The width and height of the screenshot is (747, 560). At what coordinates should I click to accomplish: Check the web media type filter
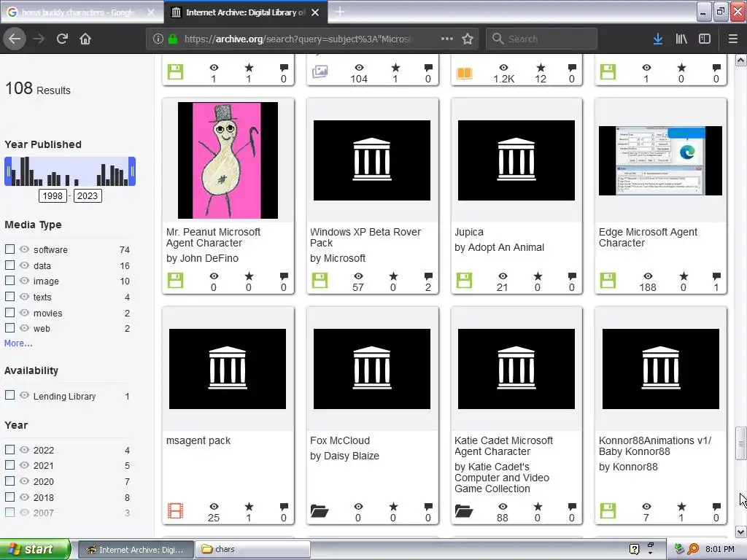(x=9, y=327)
